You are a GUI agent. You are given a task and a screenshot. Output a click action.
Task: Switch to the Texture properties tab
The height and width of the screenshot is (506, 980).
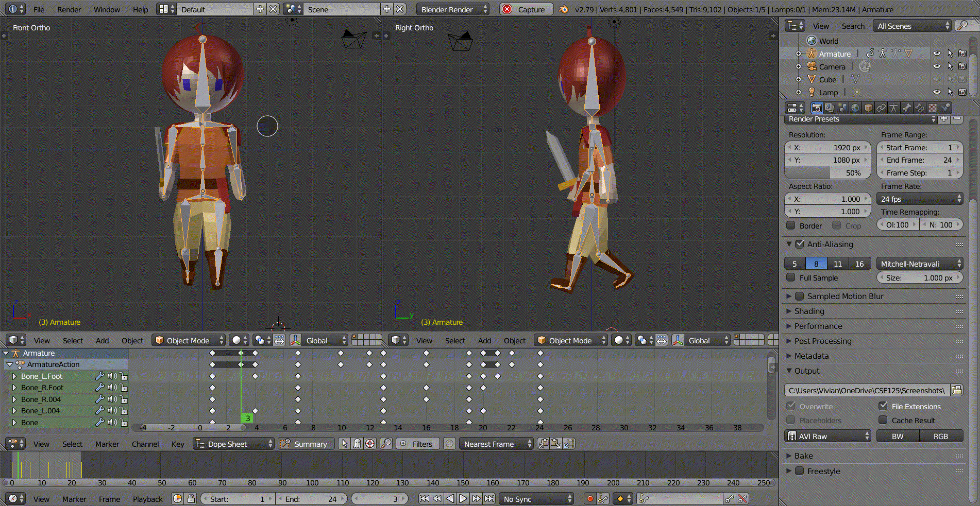tap(933, 108)
